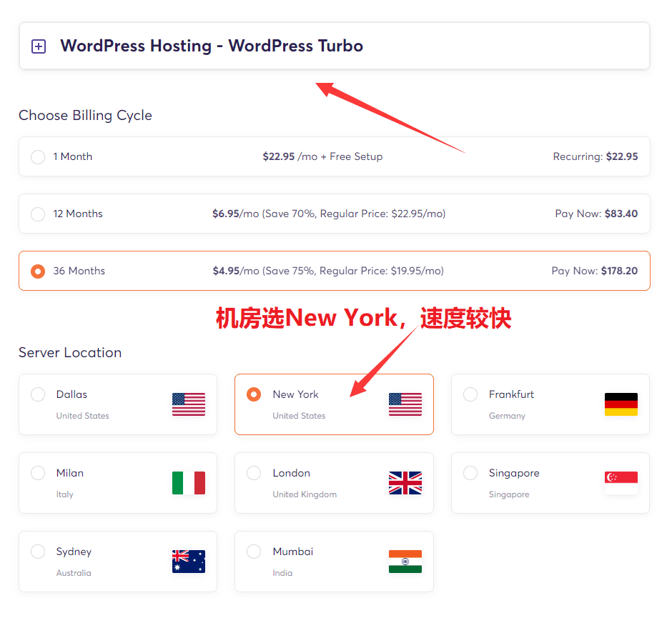Choose New York server location radio button

coord(254,394)
